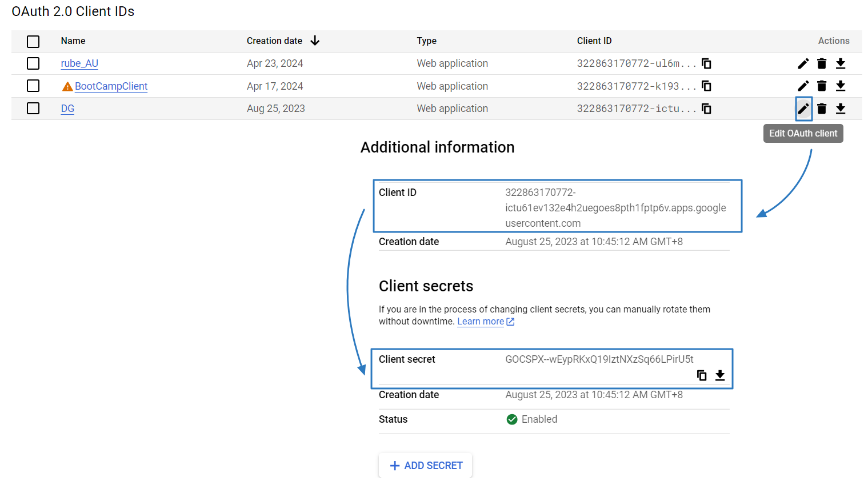This screenshot has width=868, height=481.
Task: Copy the client secret value
Action: 702,375
